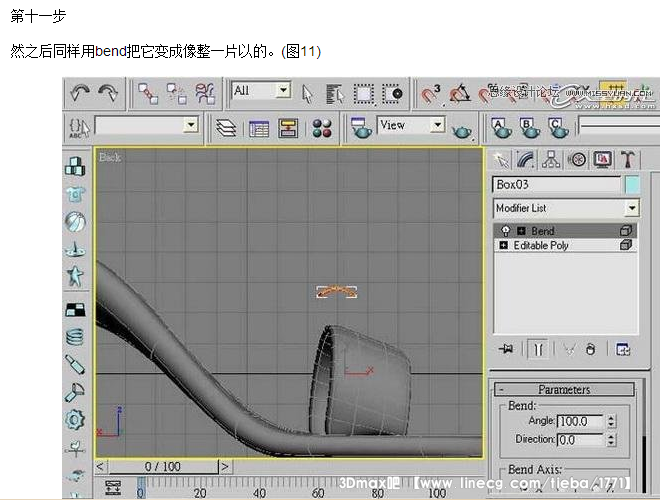Activate the Select Object arrow tool
Screen dimensions: 660x500
click(307, 93)
